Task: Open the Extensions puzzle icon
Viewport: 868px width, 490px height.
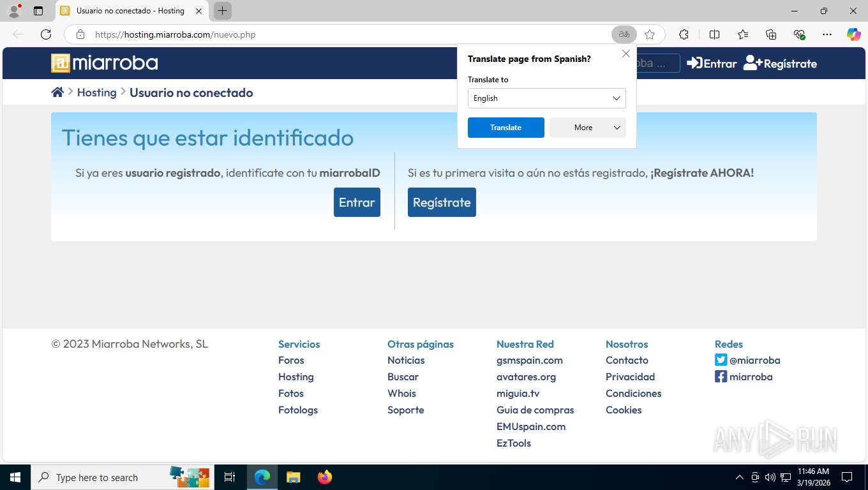Action: (x=684, y=34)
